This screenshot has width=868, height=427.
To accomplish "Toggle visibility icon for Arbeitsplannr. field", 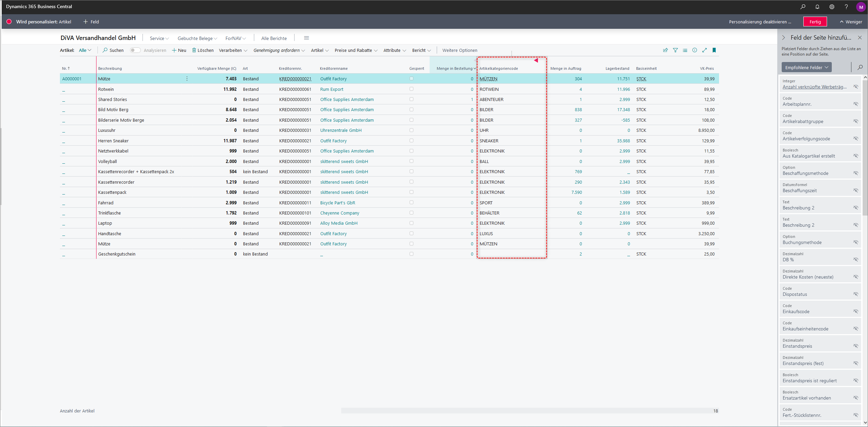I will click(856, 104).
